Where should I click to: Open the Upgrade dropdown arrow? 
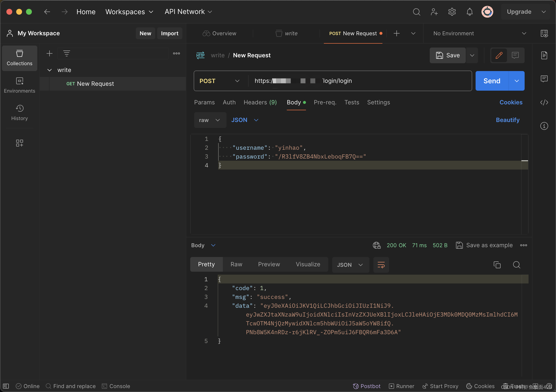click(x=544, y=12)
